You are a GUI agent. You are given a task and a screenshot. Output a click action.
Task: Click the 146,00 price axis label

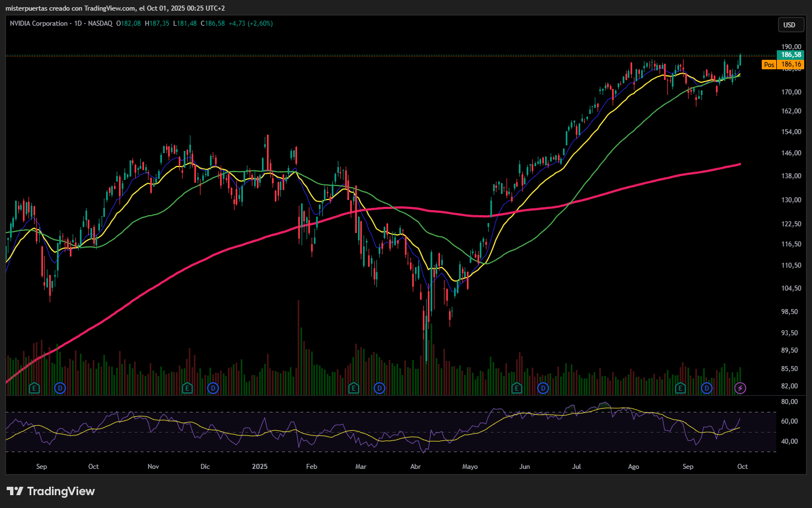pyautogui.click(x=791, y=153)
